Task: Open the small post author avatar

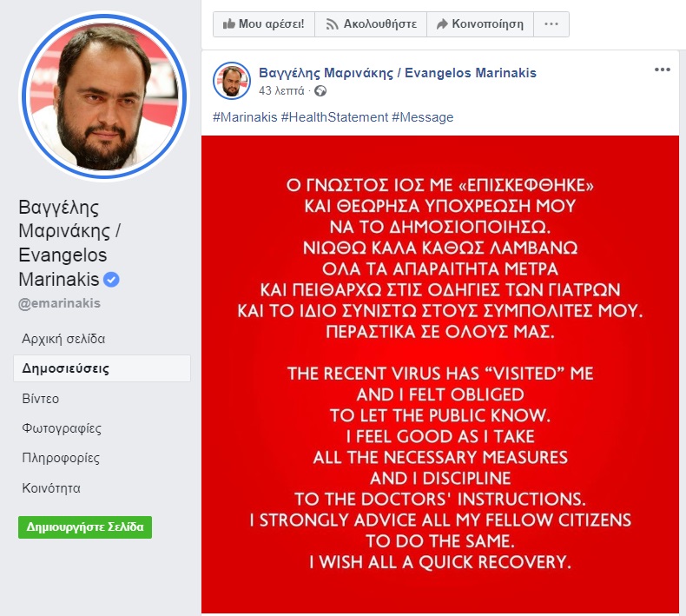Action: [232, 81]
